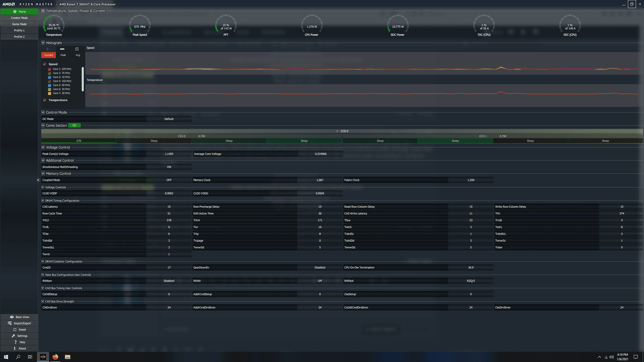Open Windows search from taskbar

coord(18,357)
